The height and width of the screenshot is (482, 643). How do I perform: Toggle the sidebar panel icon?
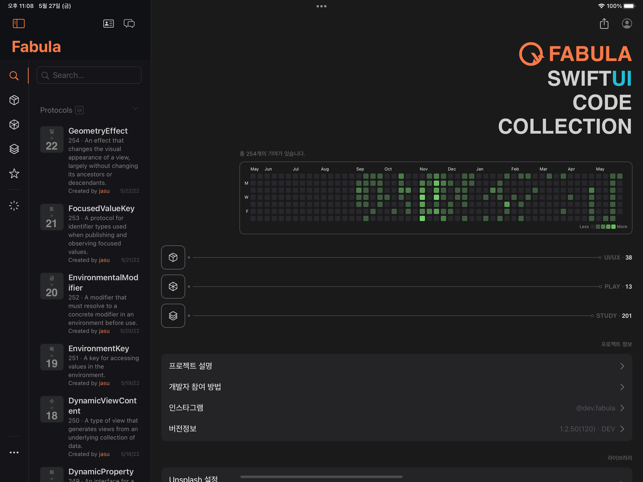pos(18,23)
